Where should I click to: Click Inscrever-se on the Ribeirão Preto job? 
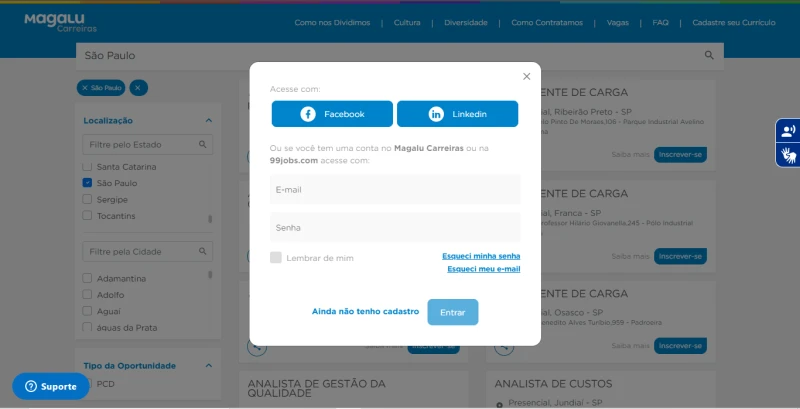point(680,155)
